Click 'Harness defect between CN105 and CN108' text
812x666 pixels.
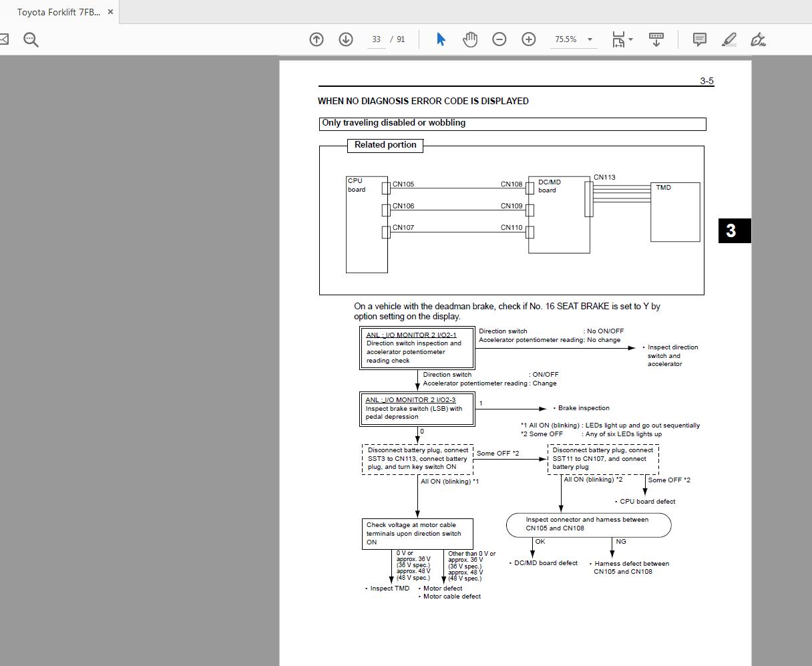click(631, 567)
